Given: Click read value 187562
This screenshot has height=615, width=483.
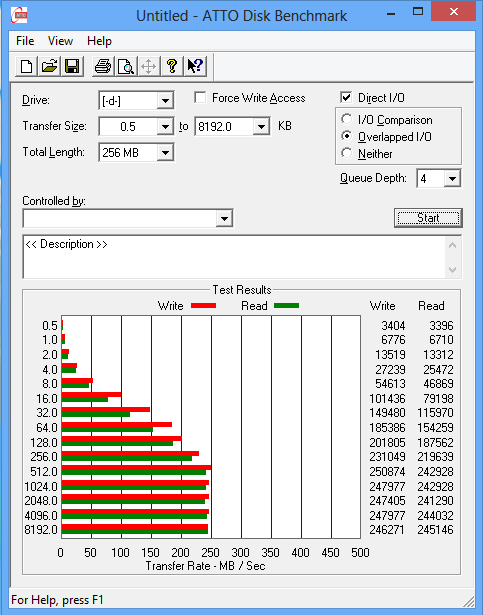Looking at the screenshot, I should tap(436, 442).
